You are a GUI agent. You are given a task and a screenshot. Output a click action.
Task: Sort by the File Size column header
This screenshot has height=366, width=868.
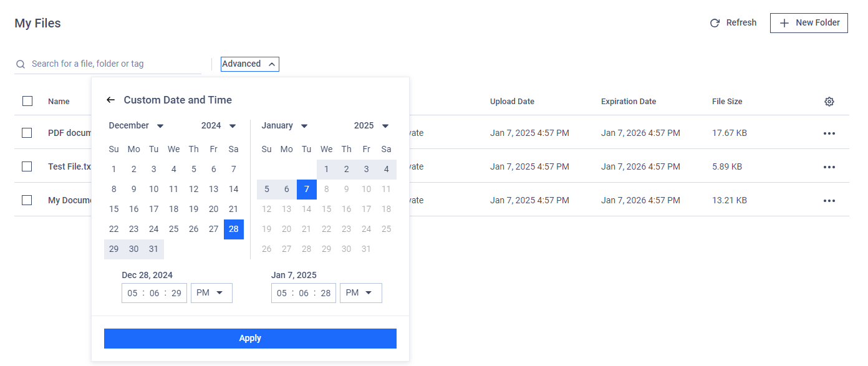click(x=727, y=102)
